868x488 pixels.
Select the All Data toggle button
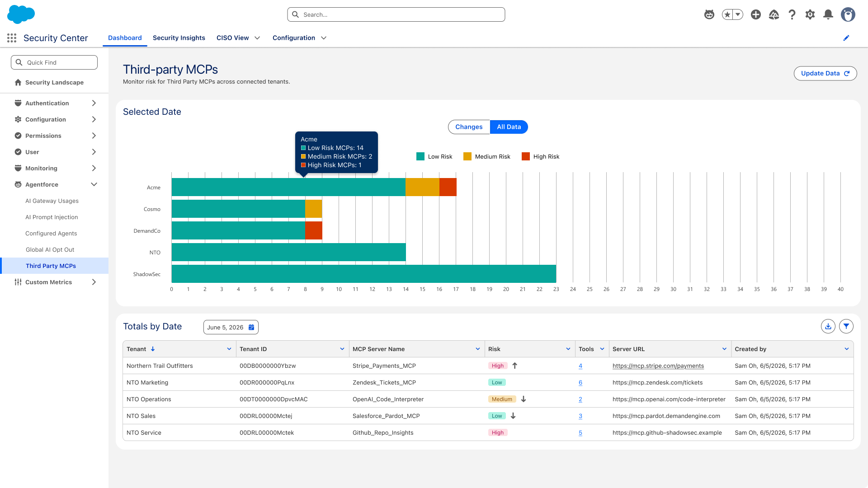509,127
